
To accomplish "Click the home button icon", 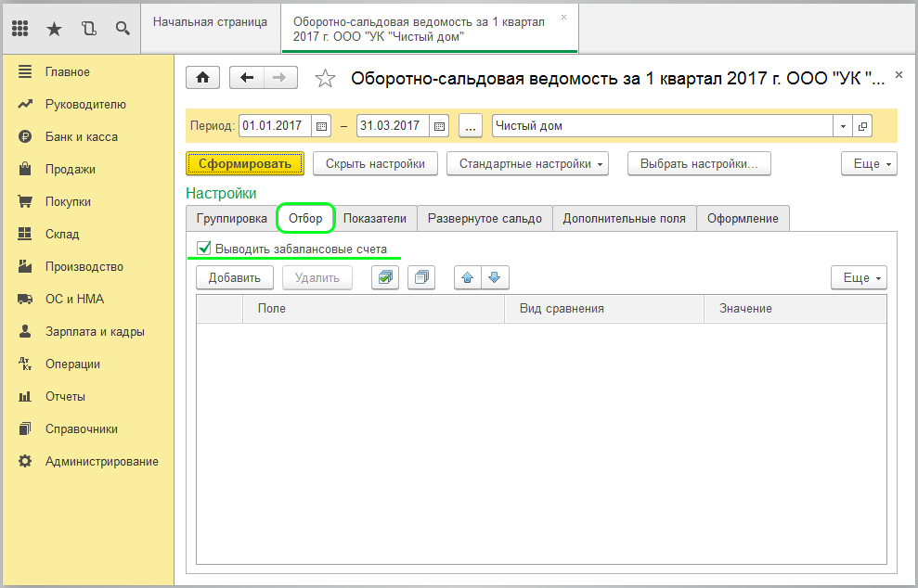I will 203,78.
